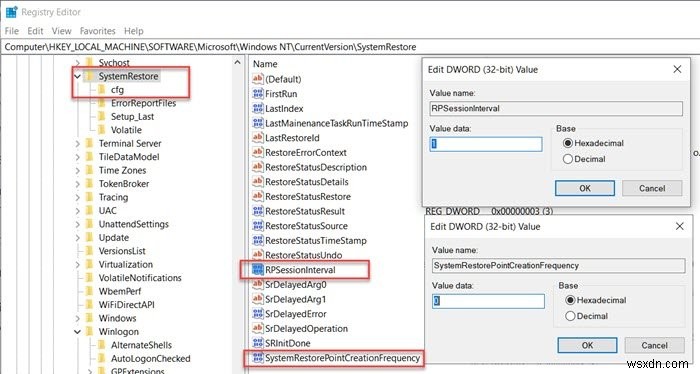The height and width of the screenshot is (374, 700).
Task: Click the Name column header
Action: pyautogui.click(x=265, y=64)
